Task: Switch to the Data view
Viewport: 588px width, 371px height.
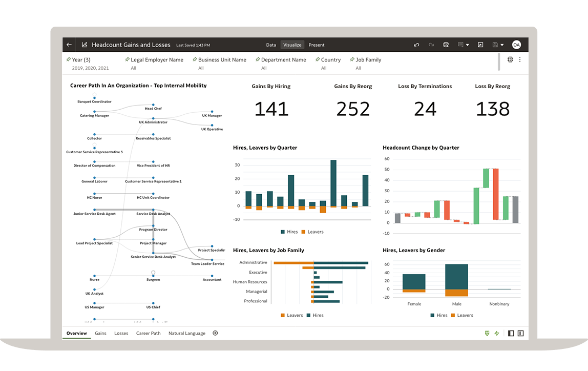Action: tap(271, 45)
